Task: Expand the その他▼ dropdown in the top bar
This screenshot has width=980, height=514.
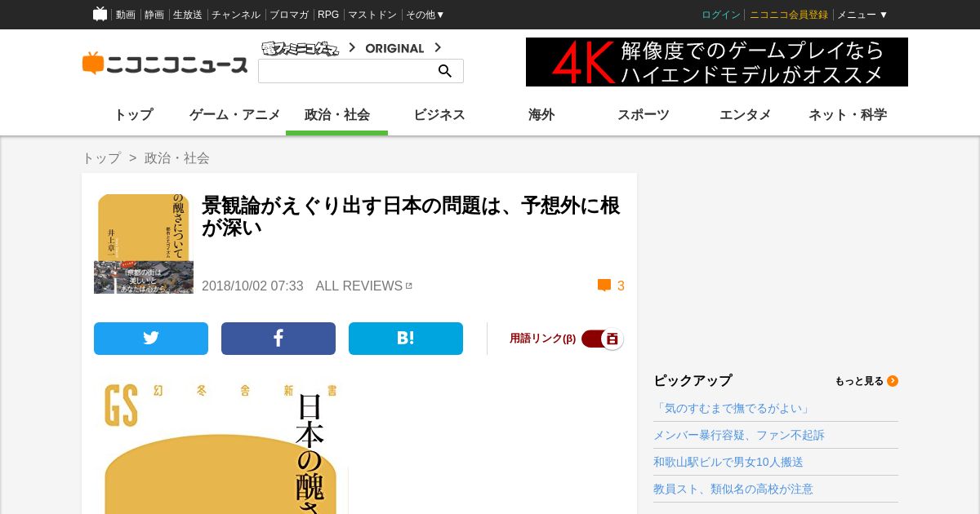Action: pyautogui.click(x=425, y=15)
